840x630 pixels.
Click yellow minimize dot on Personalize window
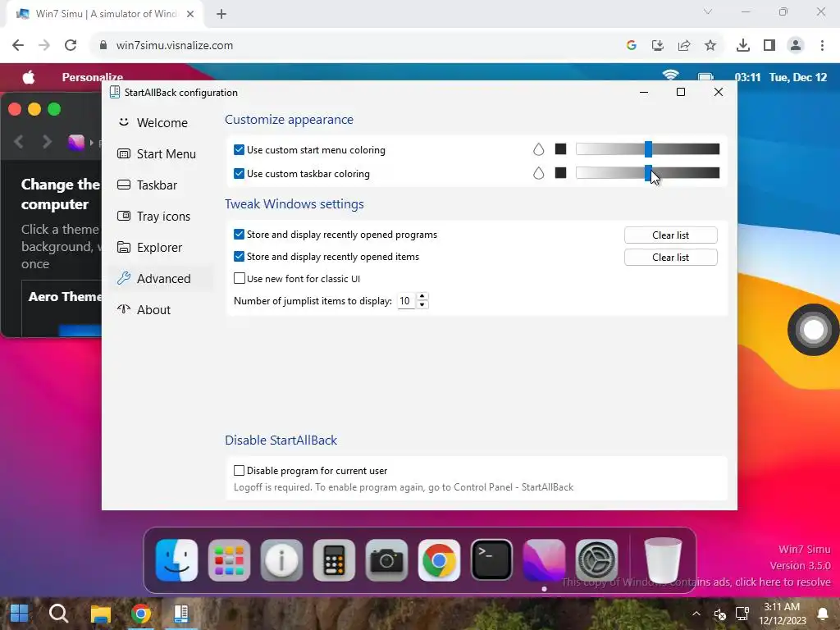point(34,109)
